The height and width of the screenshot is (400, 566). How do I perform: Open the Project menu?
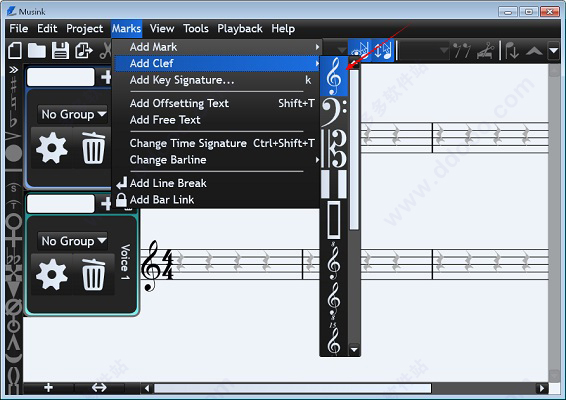[85, 29]
